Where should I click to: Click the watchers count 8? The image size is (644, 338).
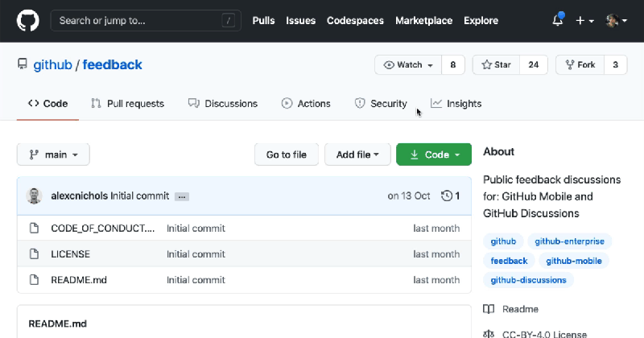(453, 65)
